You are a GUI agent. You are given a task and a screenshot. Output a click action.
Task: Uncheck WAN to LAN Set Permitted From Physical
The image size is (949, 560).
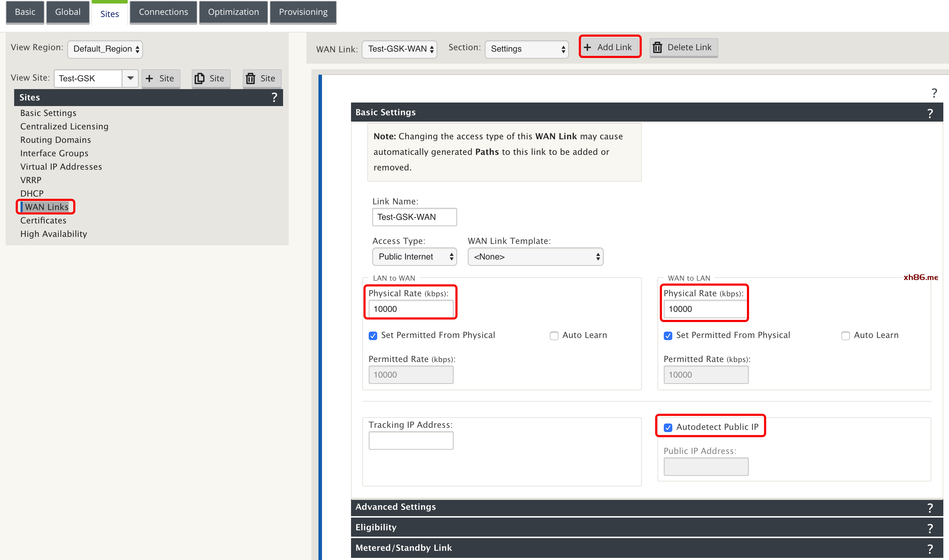[668, 336]
